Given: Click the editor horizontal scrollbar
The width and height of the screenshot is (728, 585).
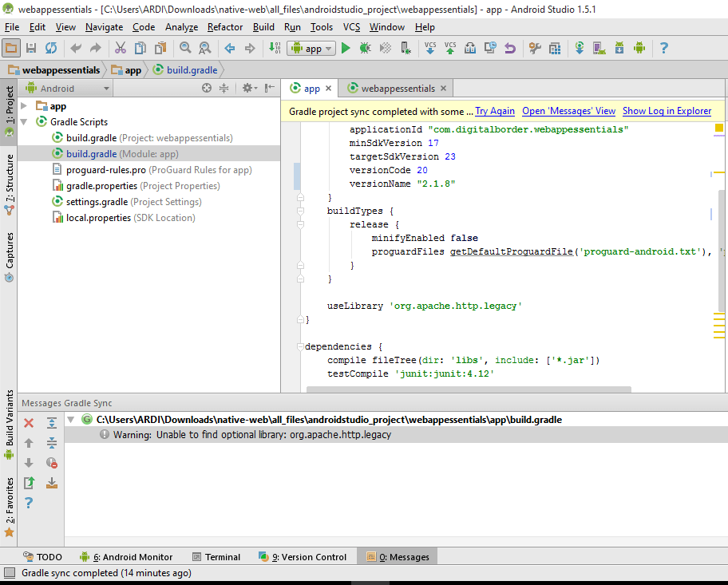Looking at the screenshot, I should pos(469,389).
